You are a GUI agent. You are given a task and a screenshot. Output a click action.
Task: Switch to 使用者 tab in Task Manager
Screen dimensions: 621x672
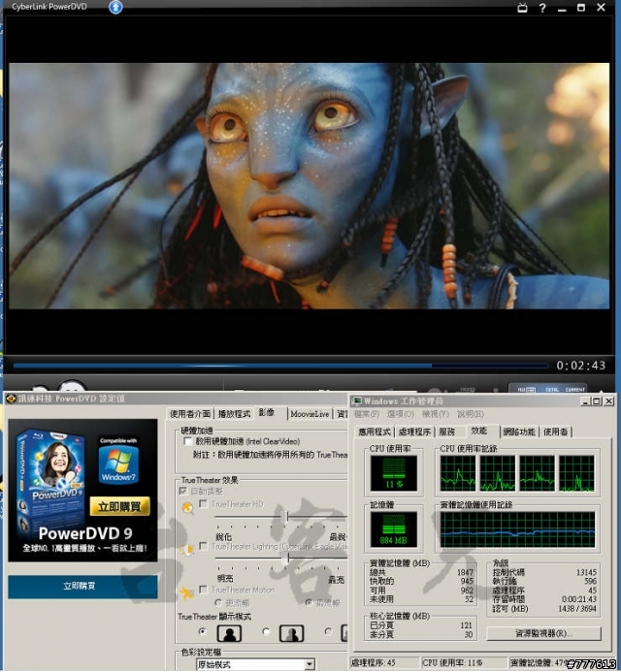click(556, 432)
